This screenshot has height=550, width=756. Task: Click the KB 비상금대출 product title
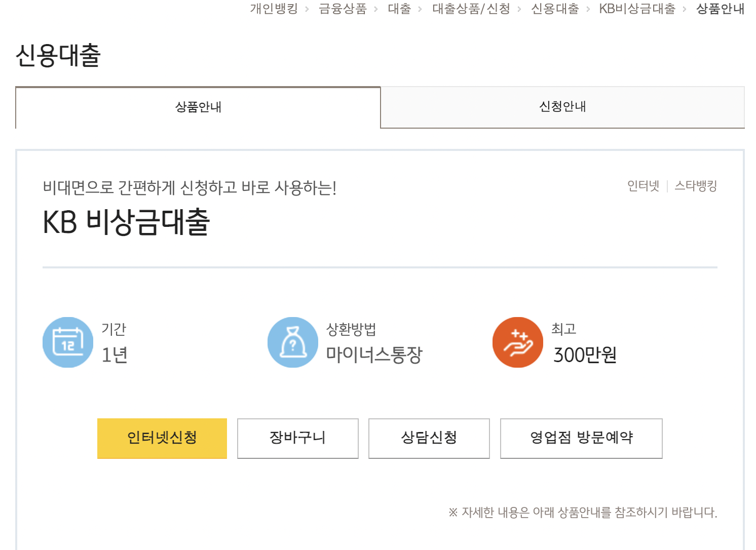[126, 222]
